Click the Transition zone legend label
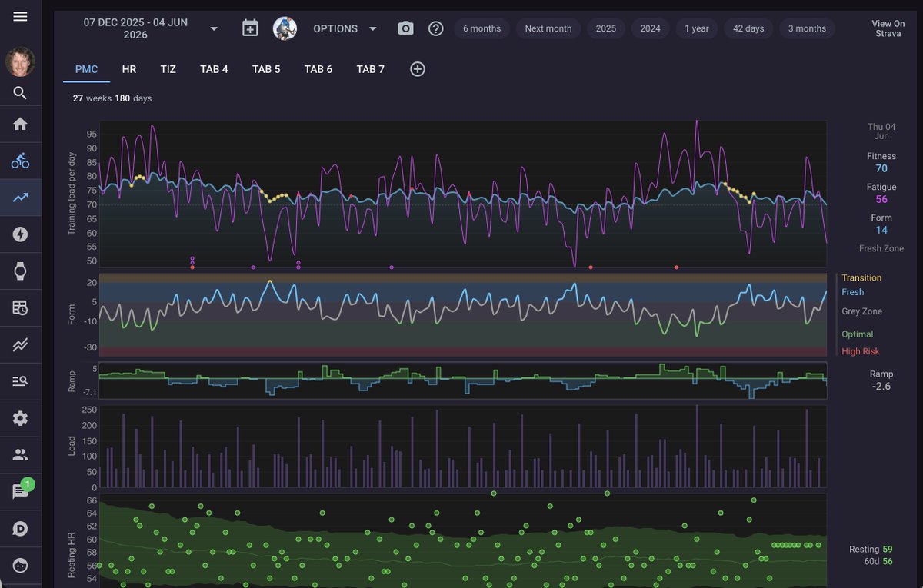923x588 pixels. coord(861,278)
